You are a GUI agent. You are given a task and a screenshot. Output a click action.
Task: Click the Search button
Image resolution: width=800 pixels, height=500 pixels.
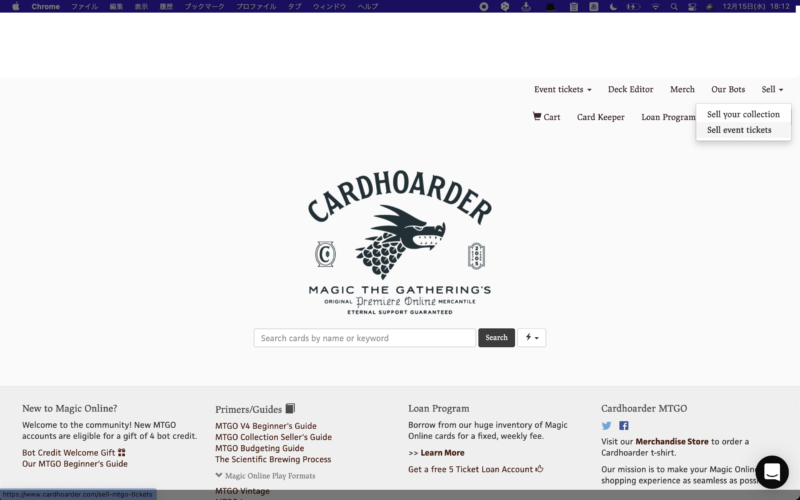(496, 338)
